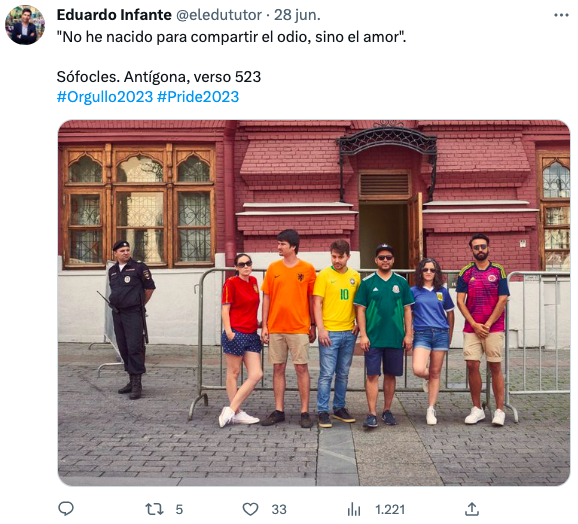Click the retweet count 5

coord(179,510)
